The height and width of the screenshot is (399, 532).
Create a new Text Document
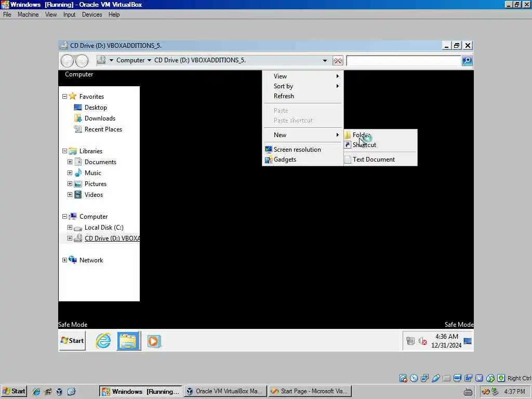380,159
